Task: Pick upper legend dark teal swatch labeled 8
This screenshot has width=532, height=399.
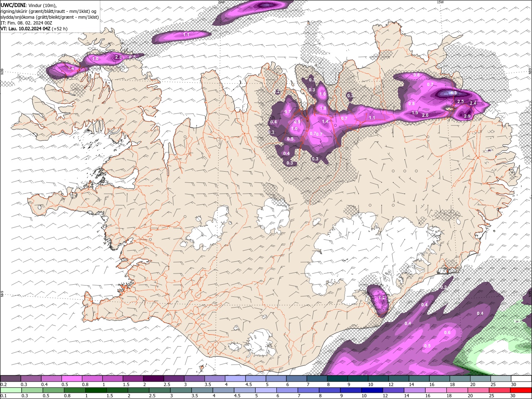Action: coord(337,378)
